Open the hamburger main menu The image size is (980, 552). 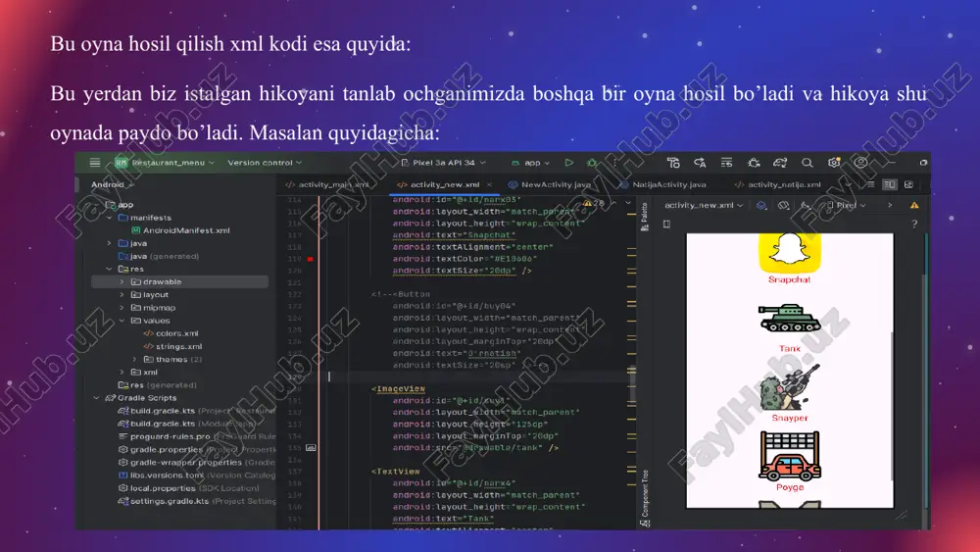(95, 163)
